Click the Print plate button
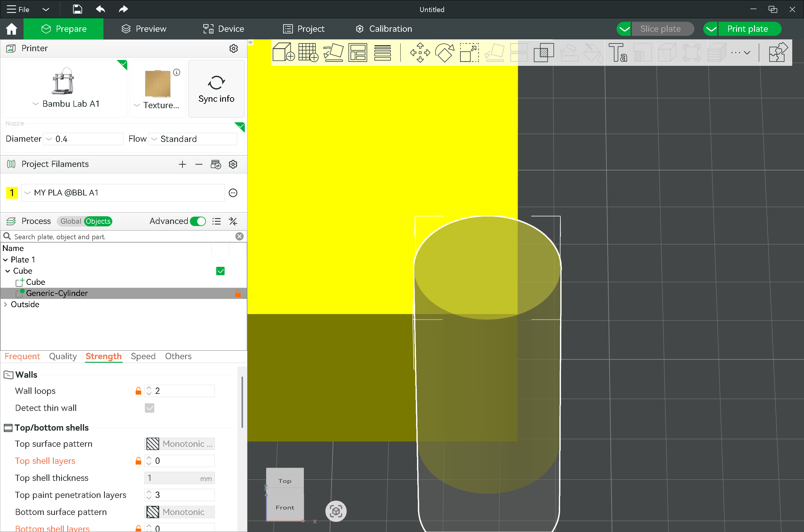Screen dimensions: 804x532 tap(747, 29)
